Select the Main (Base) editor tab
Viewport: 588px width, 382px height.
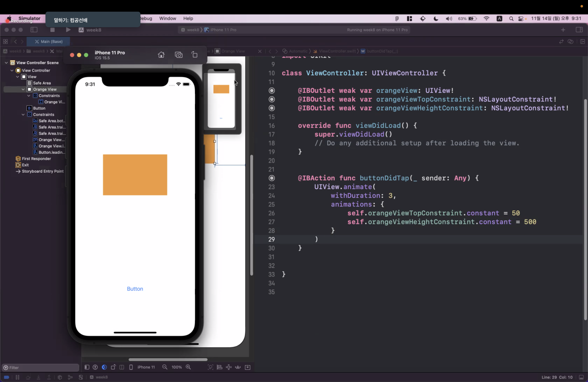(x=48, y=41)
